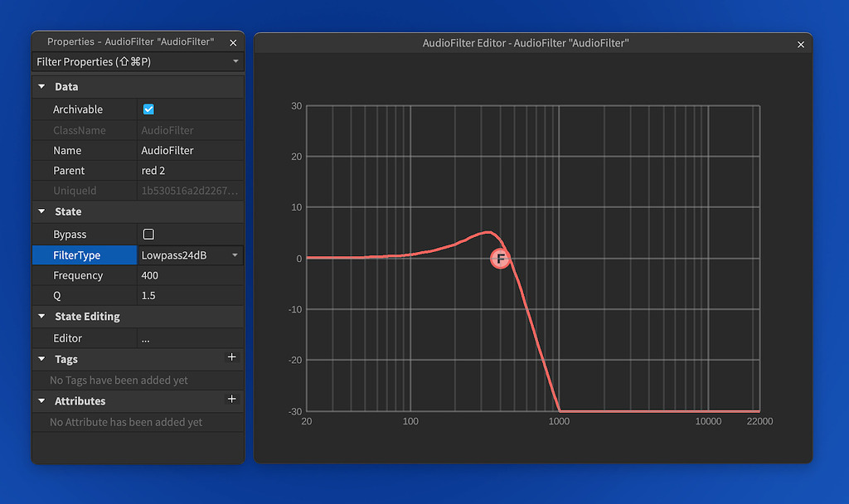The height and width of the screenshot is (504, 849).
Task: Open the Filter Properties selector dropdown
Action: pyautogui.click(x=235, y=61)
